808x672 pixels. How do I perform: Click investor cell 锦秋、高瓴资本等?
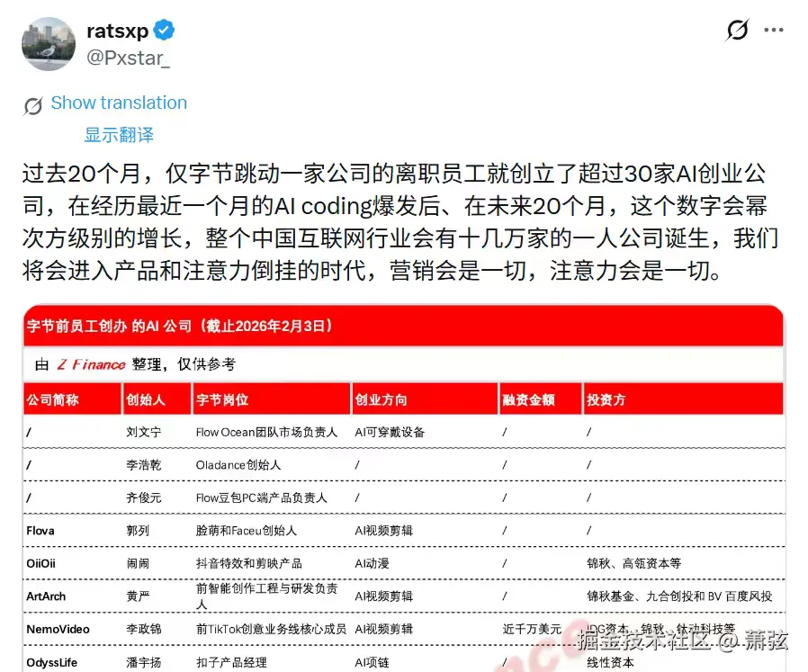pos(633,563)
